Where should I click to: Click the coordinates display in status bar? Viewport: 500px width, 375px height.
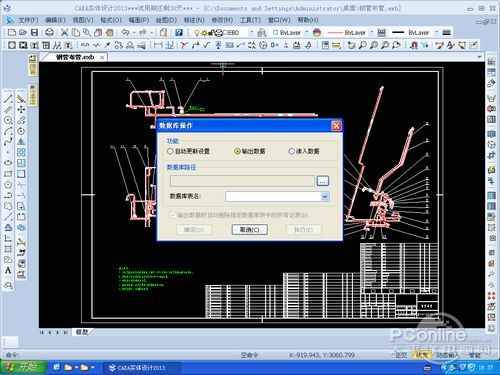click(322, 355)
